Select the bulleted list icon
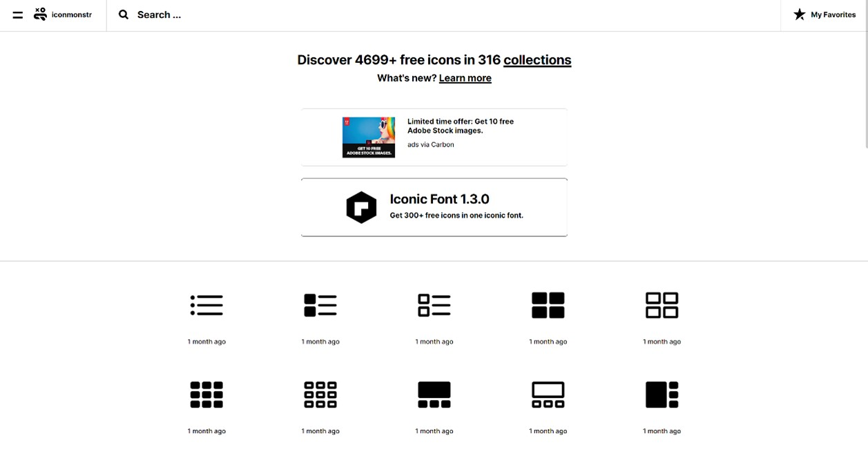 (206, 305)
